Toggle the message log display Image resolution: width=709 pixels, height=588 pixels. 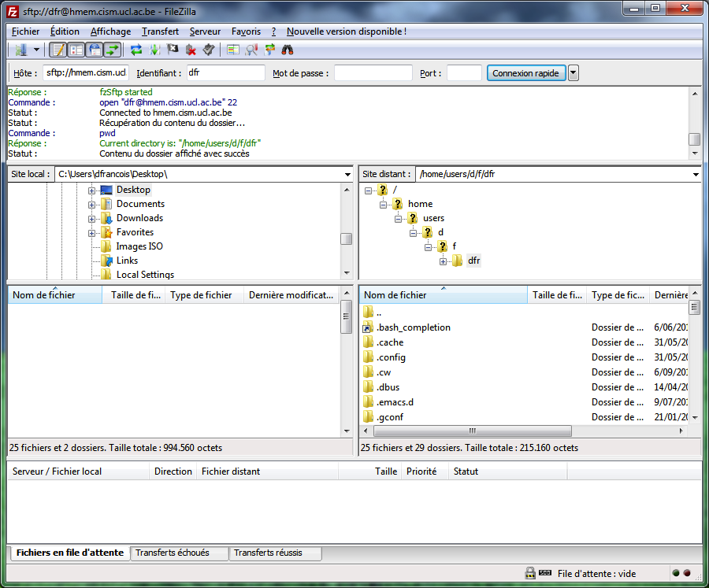(58, 50)
